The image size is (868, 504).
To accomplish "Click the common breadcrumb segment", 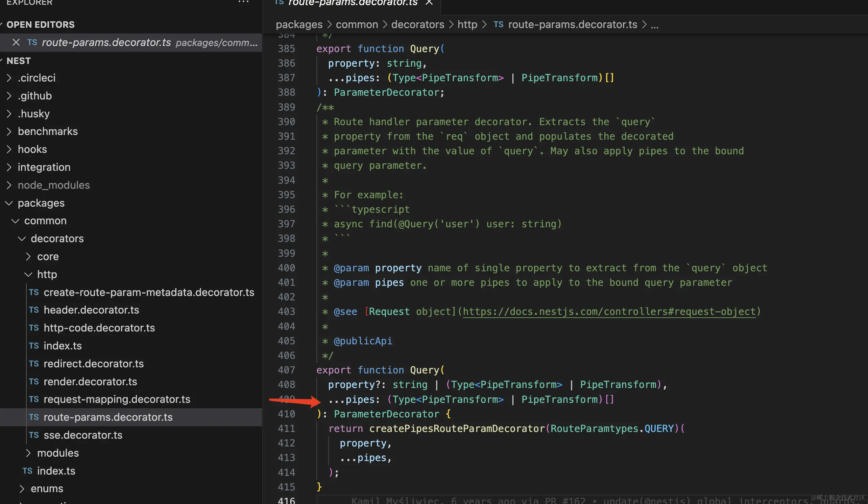I will click(x=357, y=24).
